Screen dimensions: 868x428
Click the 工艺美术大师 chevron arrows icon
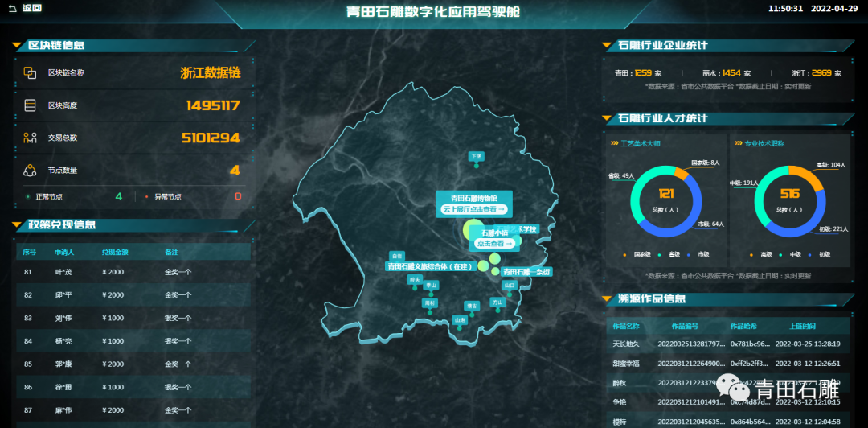click(615, 143)
